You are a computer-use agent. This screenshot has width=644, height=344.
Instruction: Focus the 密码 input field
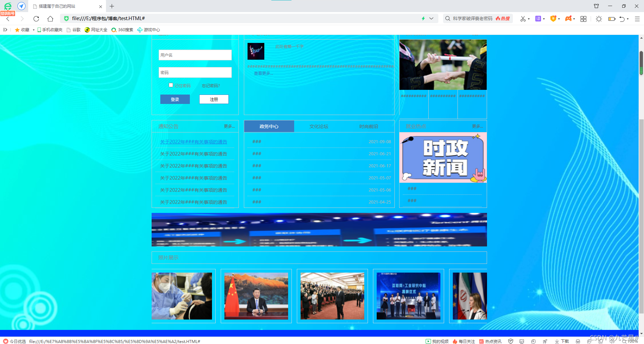(x=195, y=72)
